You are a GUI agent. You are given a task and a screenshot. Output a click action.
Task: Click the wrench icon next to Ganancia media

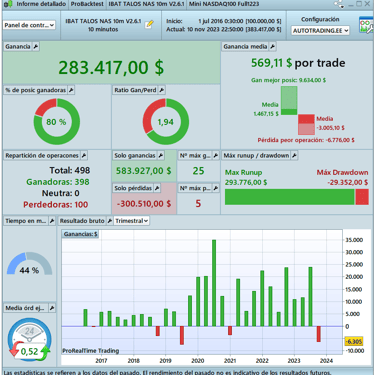272,47
